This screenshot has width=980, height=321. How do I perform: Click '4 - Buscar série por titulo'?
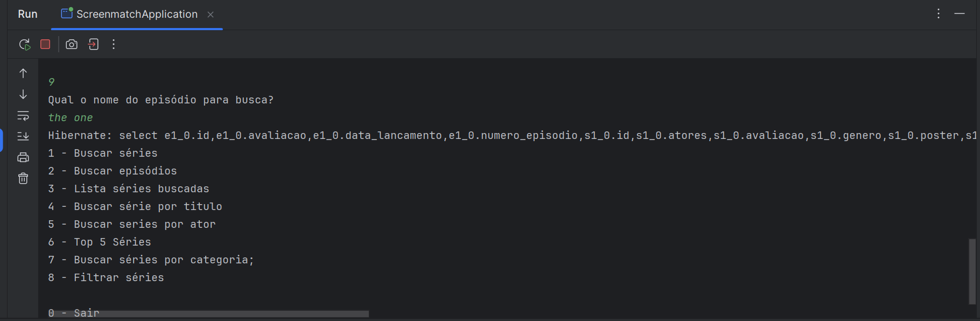(135, 207)
